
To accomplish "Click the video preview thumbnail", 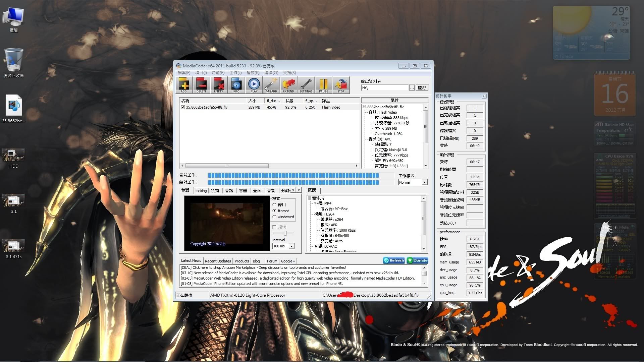I will point(227,223).
